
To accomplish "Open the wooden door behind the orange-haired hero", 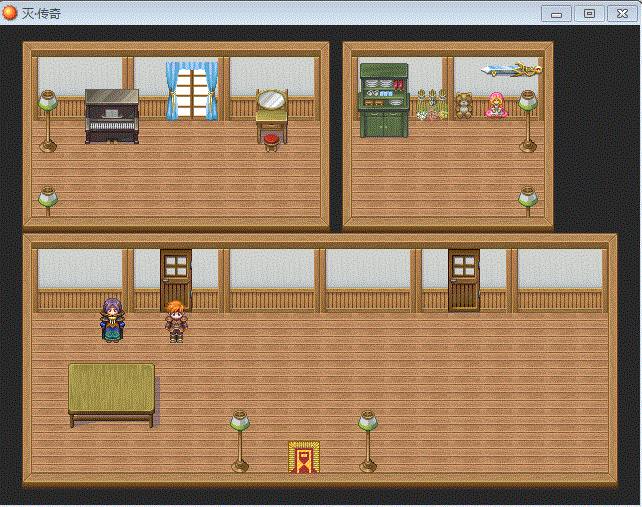I will coord(176,280).
